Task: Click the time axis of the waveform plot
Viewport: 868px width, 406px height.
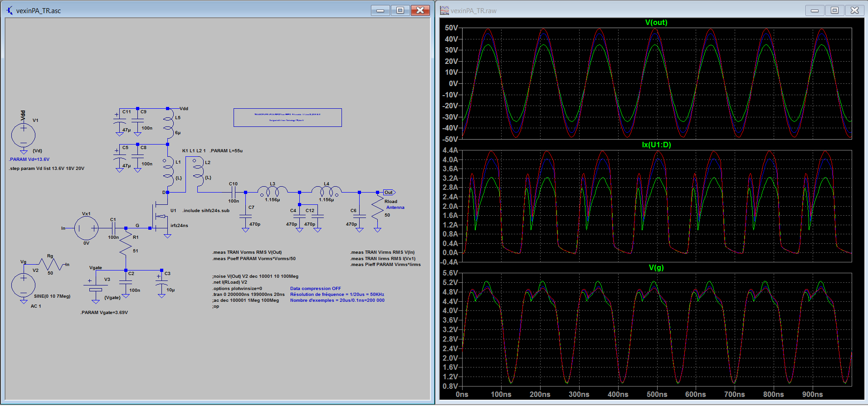Action: 656,394
